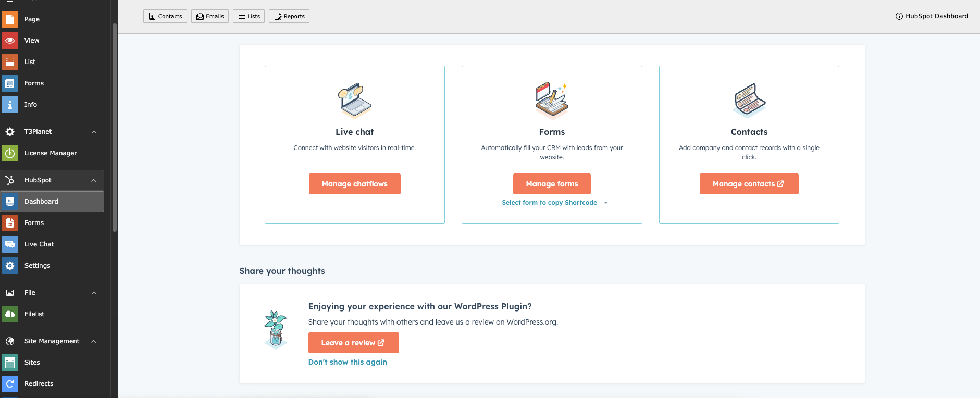The height and width of the screenshot is (398, 980).
Task: Open License Manager menu entry
Action: click(x=52, y=153)
